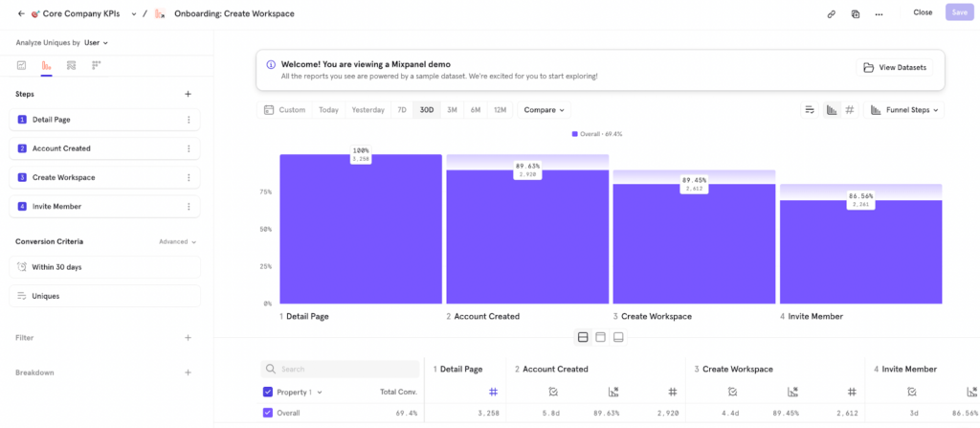Click the funnel report icon beside the title
Image resolution: width=980 pixels, height=428 pixels.
click(160, 13)
